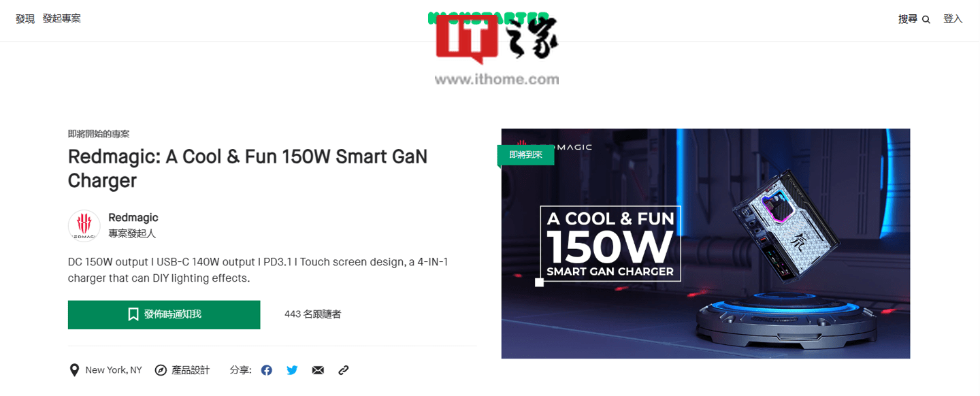Click 150W GaN charger project image
980x396 pixels.
pos(706,244)
